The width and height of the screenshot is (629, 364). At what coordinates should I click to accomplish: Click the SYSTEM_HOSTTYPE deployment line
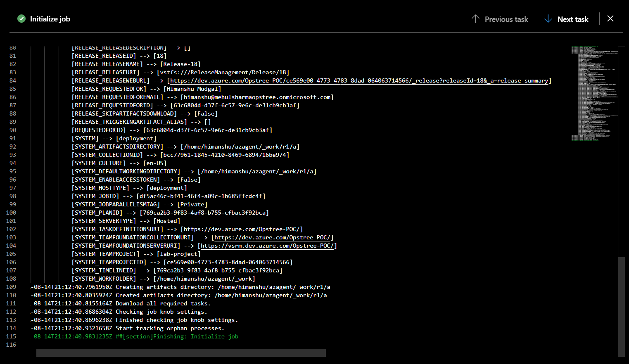pyautogui.click(x=129, y=188)
